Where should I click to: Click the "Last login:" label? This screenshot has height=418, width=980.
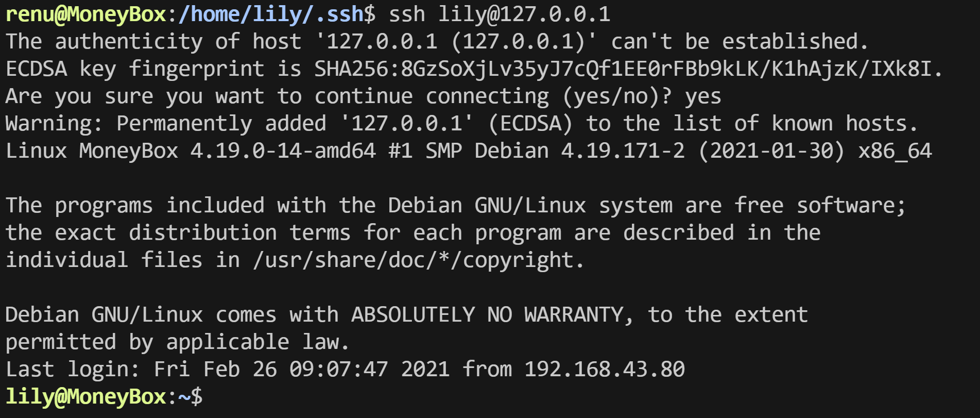[x=73, y=370]
